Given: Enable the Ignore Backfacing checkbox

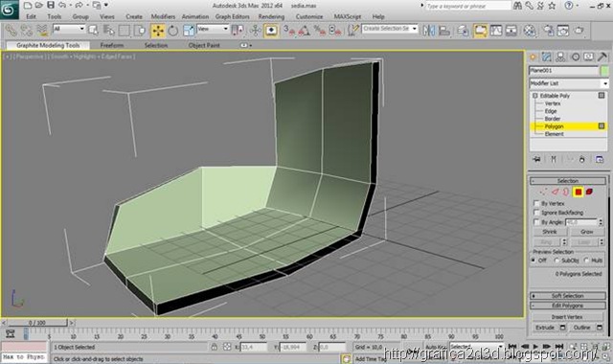Looking at the screenshot, I should (x=536, y=213).
